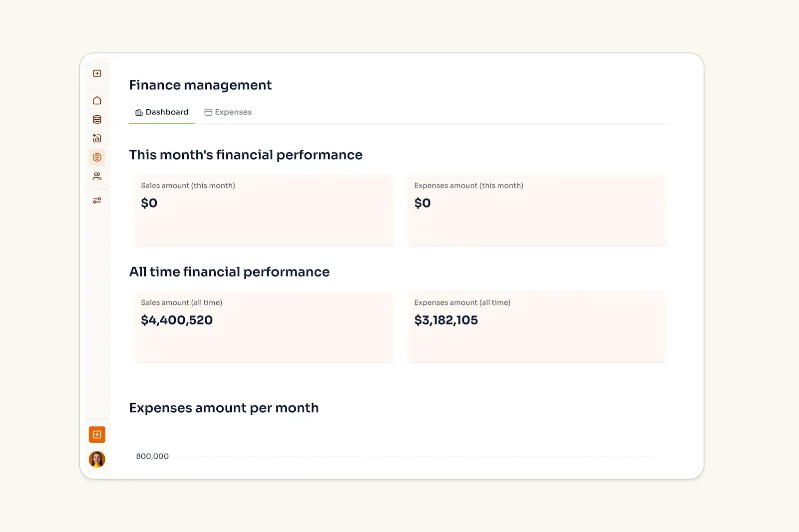Click the bar chart icon beside Dashboard

click(x=138, y=112)
